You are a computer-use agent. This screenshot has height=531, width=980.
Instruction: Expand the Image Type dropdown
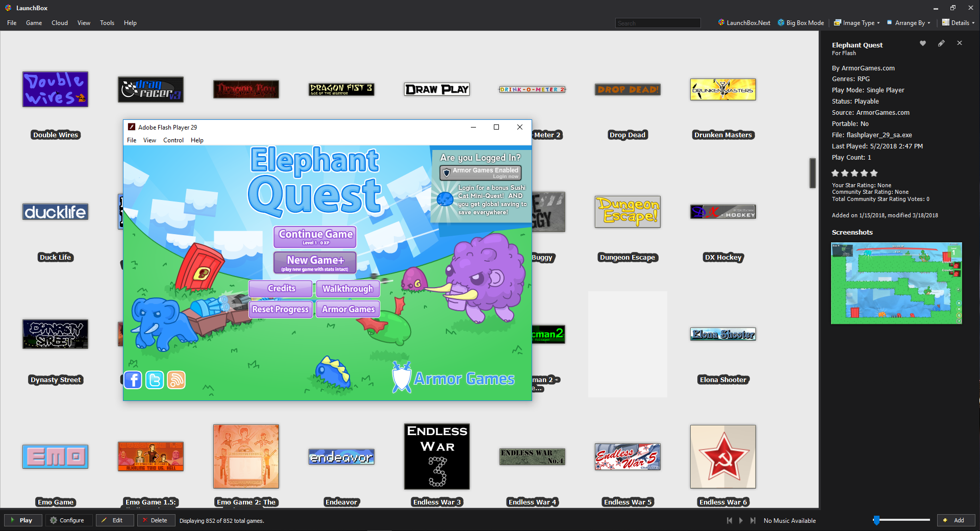click(x=857, y=23)
